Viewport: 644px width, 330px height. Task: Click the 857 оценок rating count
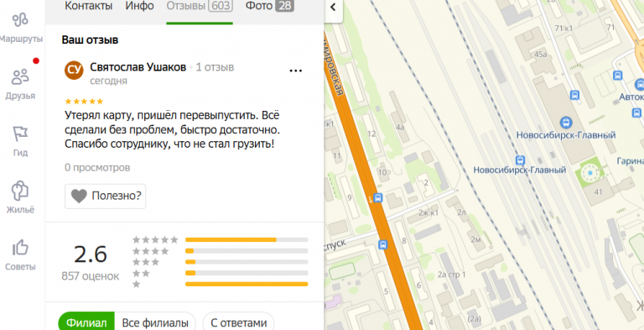click(91, 276)
